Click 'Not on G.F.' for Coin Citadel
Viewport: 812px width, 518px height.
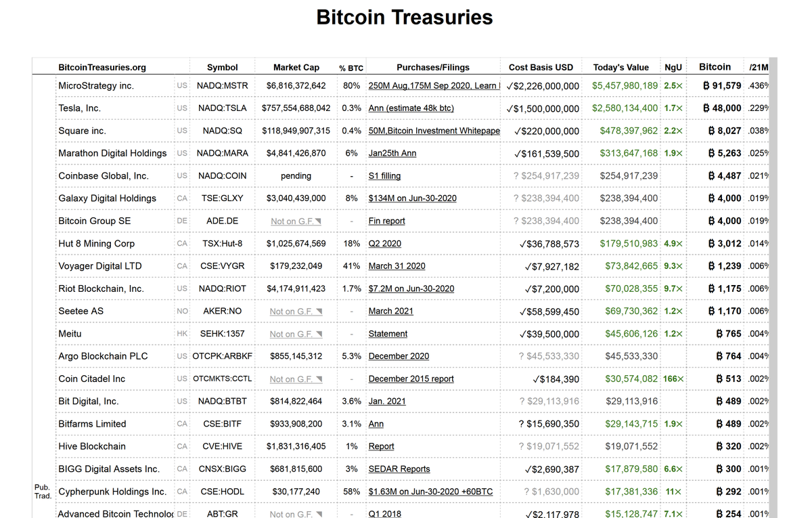click(x=296, y=379)
